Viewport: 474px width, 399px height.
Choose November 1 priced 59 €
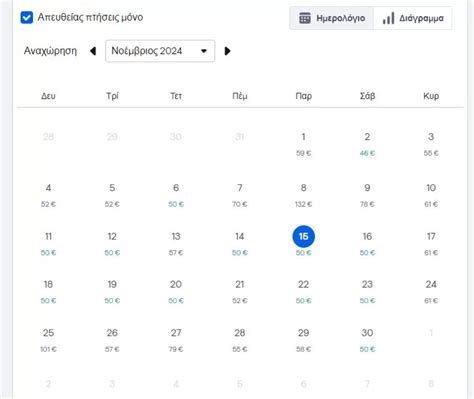303,144
